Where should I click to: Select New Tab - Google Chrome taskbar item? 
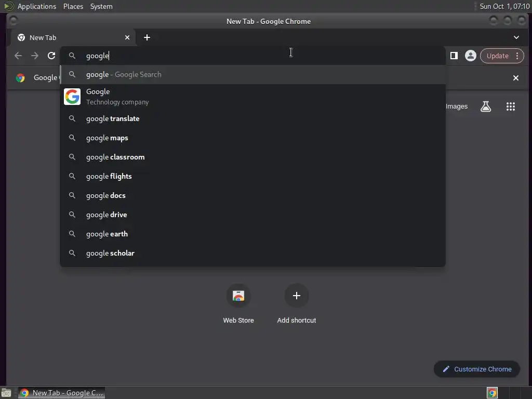62,393
